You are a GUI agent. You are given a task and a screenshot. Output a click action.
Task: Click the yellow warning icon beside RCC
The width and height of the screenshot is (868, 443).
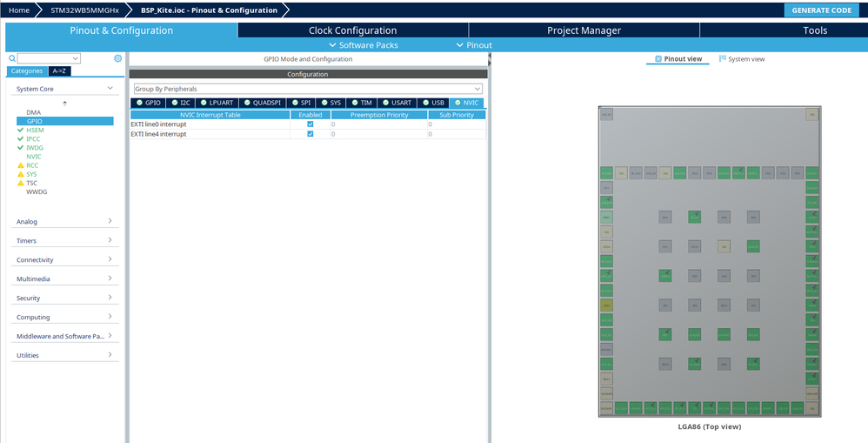tap(21, 165)
